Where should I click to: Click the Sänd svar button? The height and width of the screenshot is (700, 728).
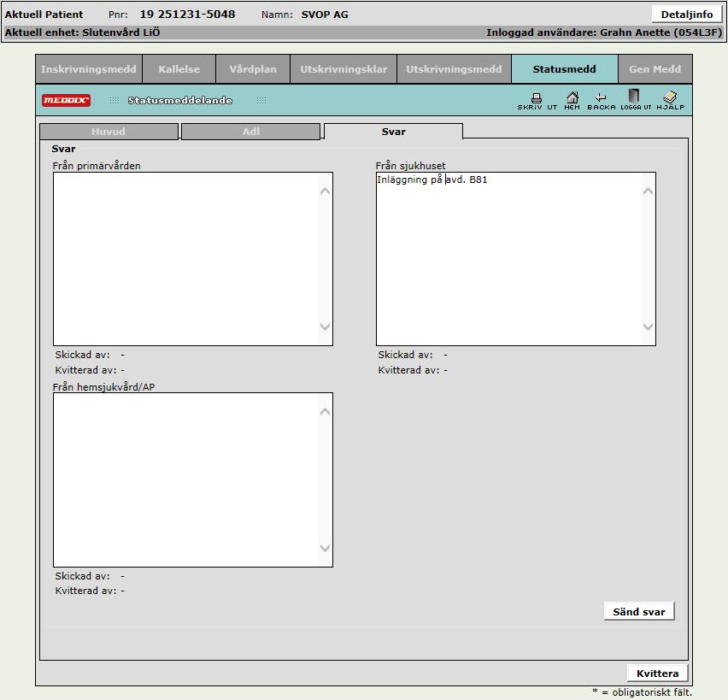[639, 612]
